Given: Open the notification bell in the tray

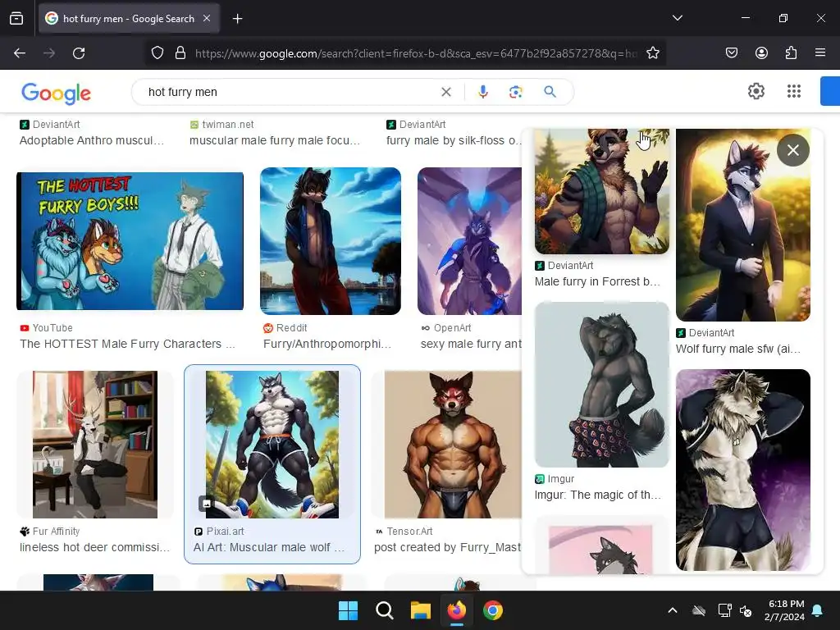Looking at the screenshot, I should click(x=818, y=610).
